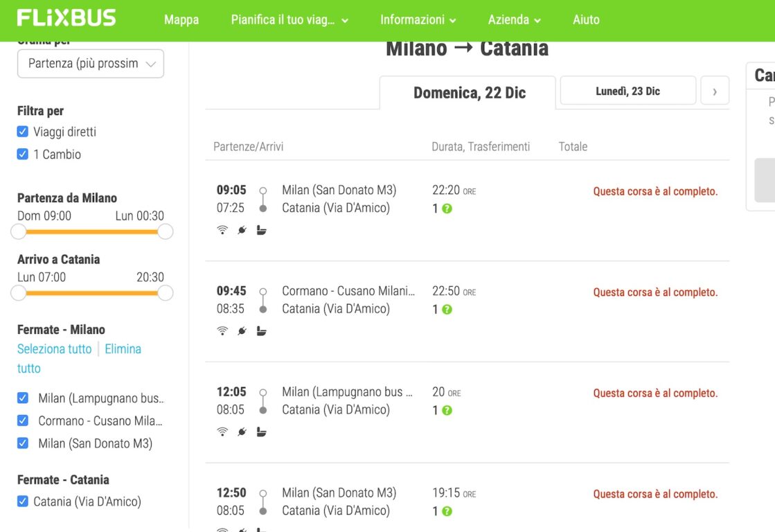This screenshot has width=775, height=532.
Task: Uncheck the Milan (San Donato M3) stop
Action: (22, 443)
